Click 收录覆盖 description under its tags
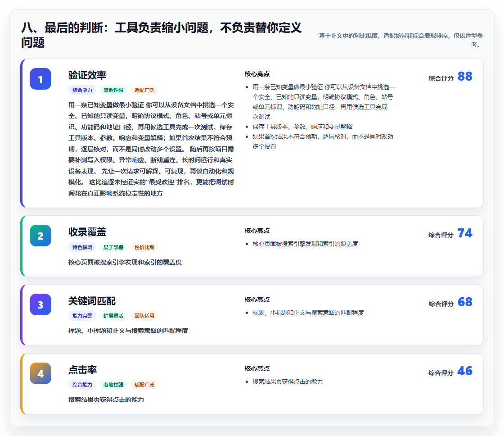The image size is (504, 436). point(125,262)
